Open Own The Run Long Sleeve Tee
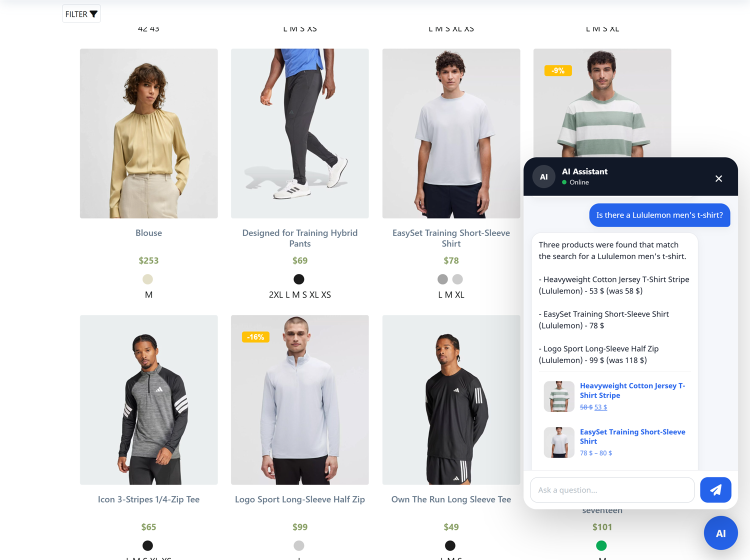This screenshot has width=750, height=560. pos(450,499)
